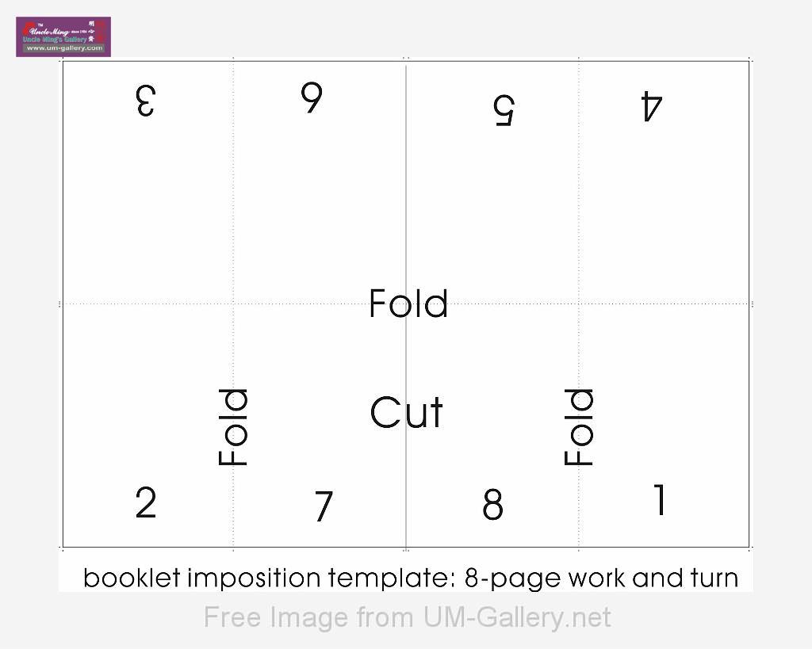
Task: Click the horizontal dotted fold line
Action: [159, 304]
